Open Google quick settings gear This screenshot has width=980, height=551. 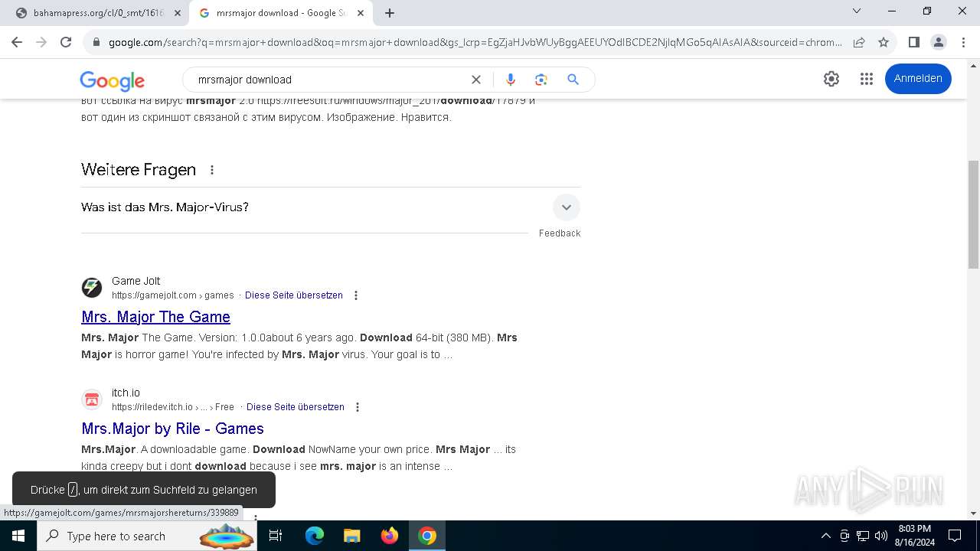click(x=831, y=79)
